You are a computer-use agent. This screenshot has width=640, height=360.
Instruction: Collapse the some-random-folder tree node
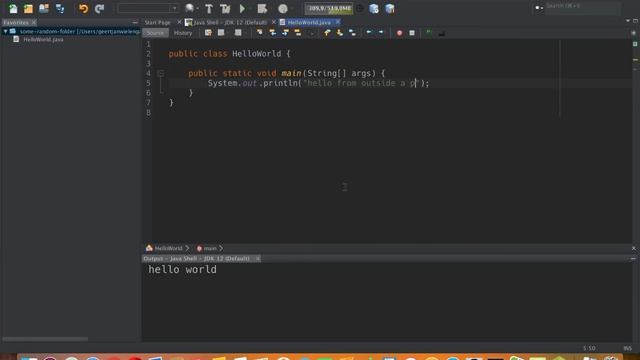[5, 31]
